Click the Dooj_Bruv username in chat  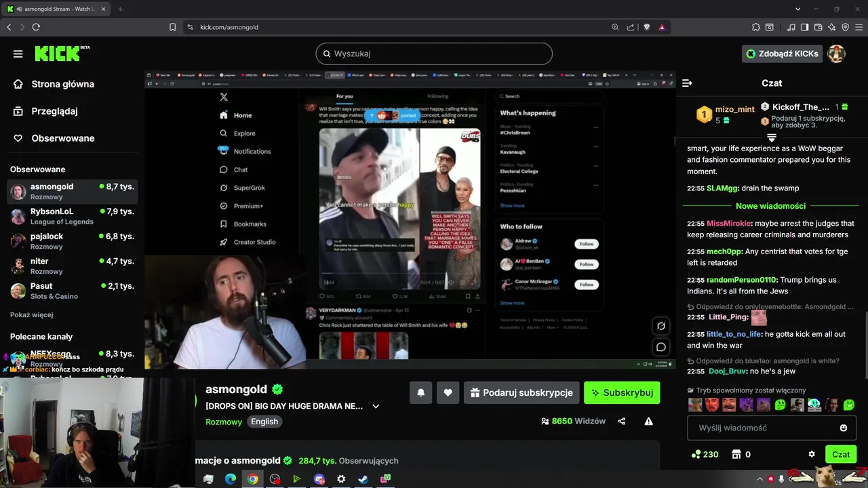(726, 371)
